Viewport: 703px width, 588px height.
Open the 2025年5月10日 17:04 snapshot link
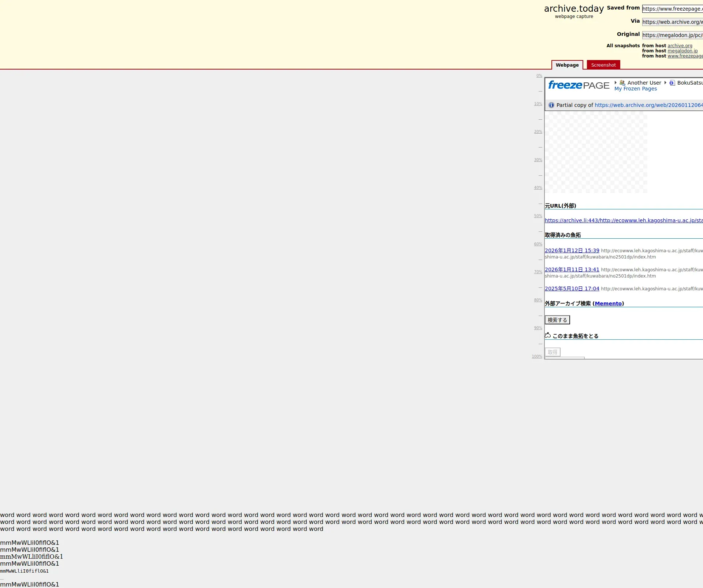click(x=572, y=289)
